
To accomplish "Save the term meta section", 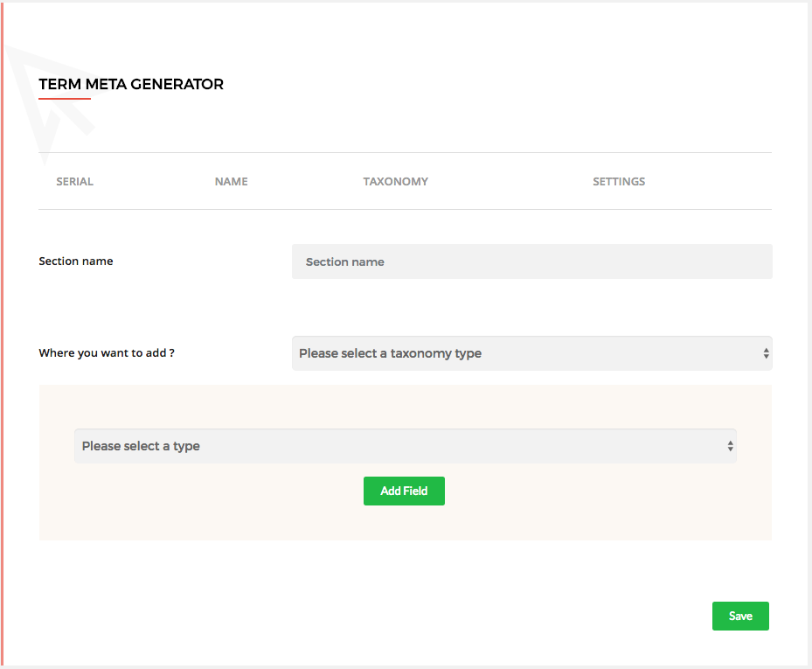I will point(739,616).
